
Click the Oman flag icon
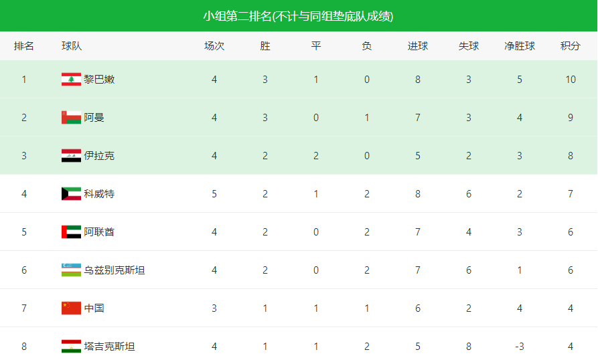click(x=70, y=118)
